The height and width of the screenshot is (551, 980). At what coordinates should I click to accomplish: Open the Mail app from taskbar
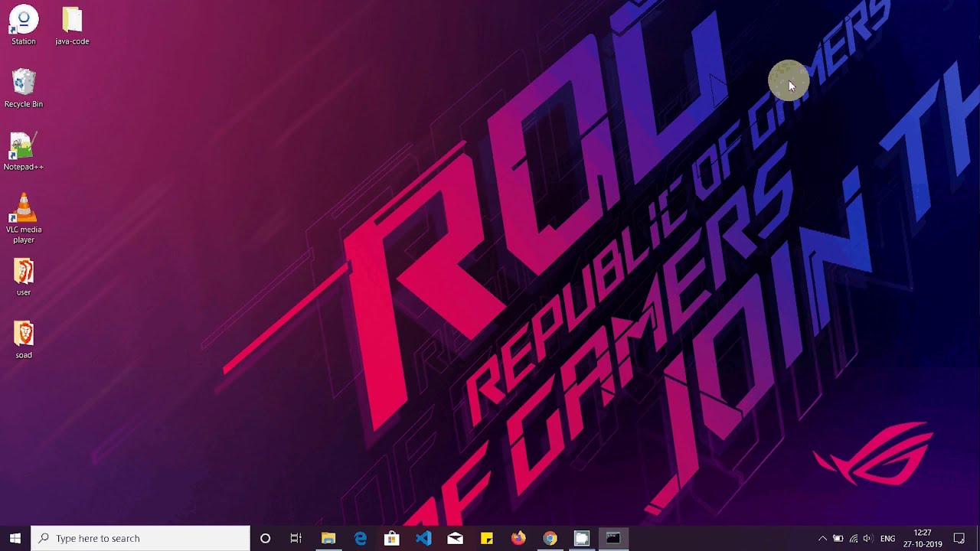pyautogui.click(x=455, y=538)
